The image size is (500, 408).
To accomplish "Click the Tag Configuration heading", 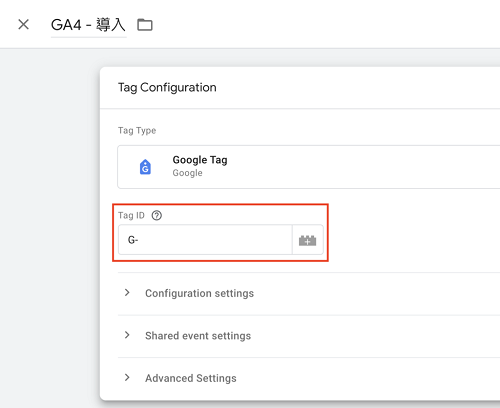I will (x=167, y=88).
